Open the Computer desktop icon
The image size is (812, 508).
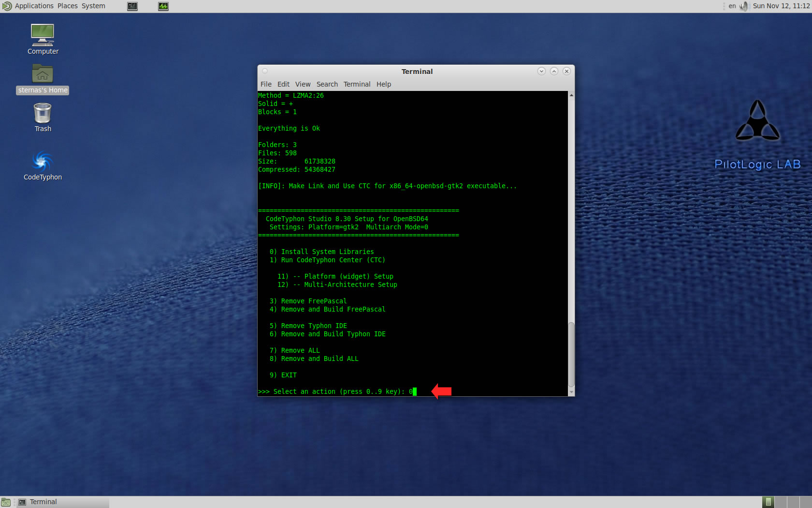[x=43, y=39]
